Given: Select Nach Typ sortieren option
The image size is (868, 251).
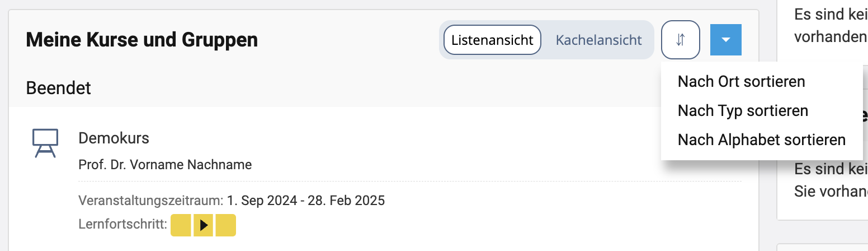Looking at the screenshot, I should pos(743,111).
